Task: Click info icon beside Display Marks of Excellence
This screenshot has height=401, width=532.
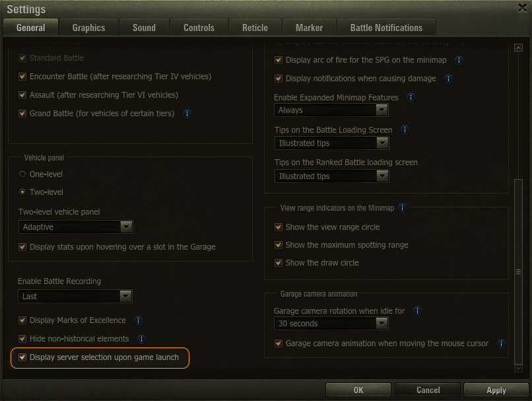Action: (x=138, y=321)
